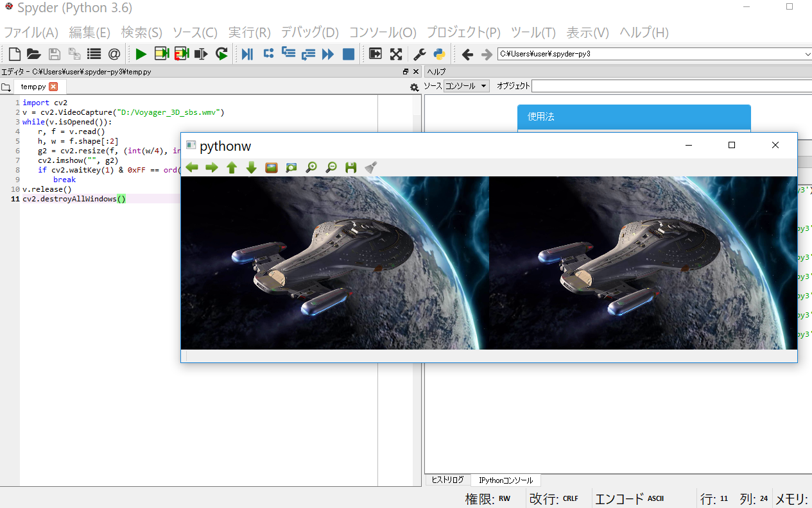Open the ヘルプ(H) menu
812x508 pixels.
[644, 32]
